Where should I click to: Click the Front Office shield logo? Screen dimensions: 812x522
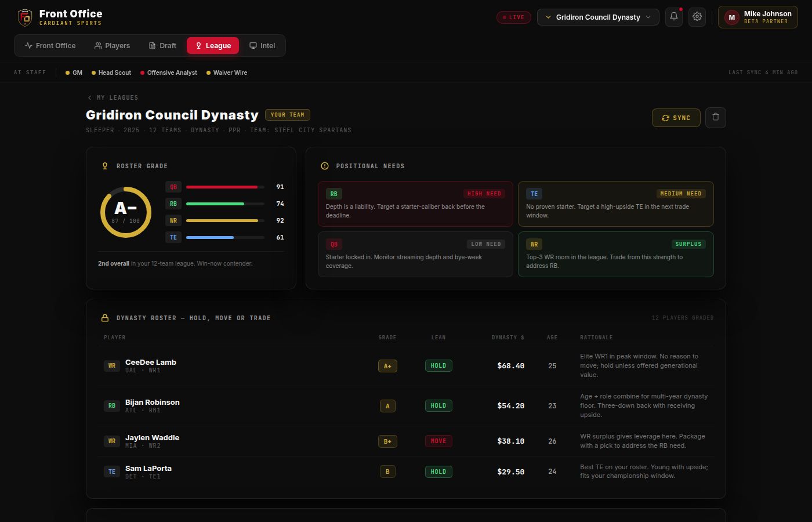tap(25, 17)
